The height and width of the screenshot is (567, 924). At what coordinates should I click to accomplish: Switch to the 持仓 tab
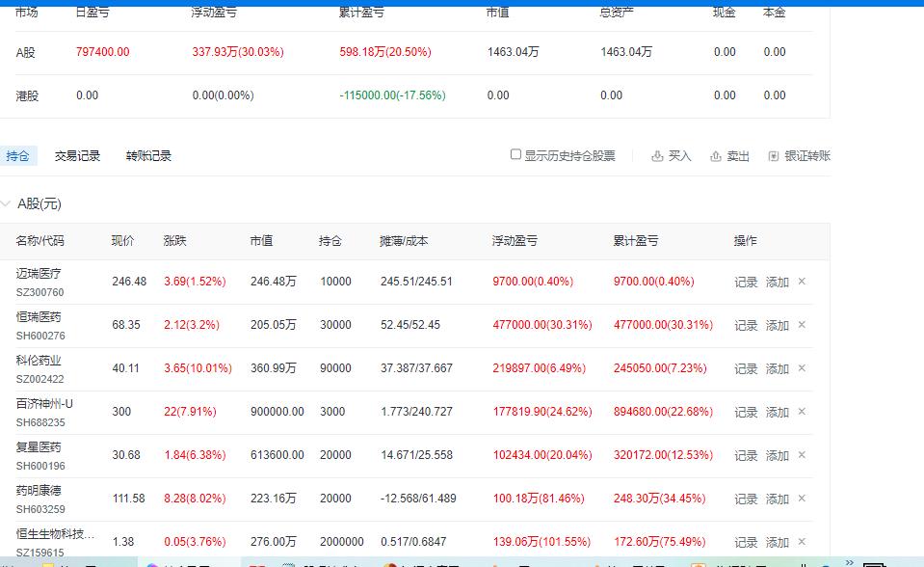click(17, 156)
